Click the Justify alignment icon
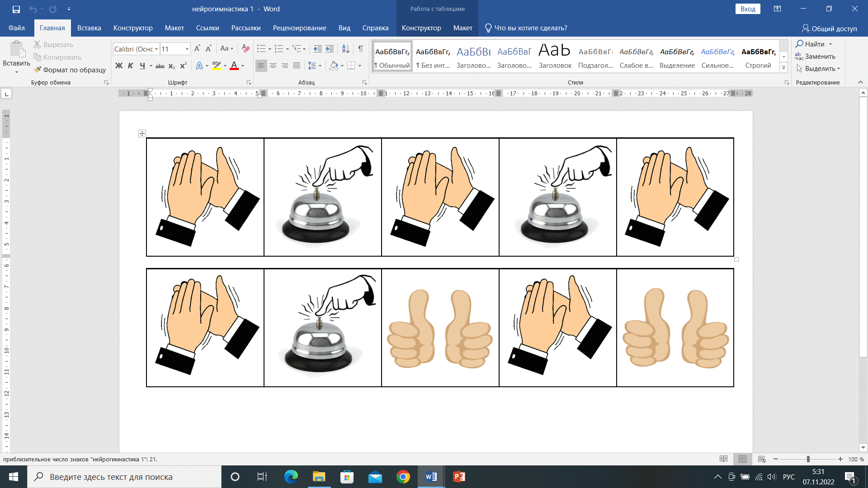868x488 pixels. 297,66
